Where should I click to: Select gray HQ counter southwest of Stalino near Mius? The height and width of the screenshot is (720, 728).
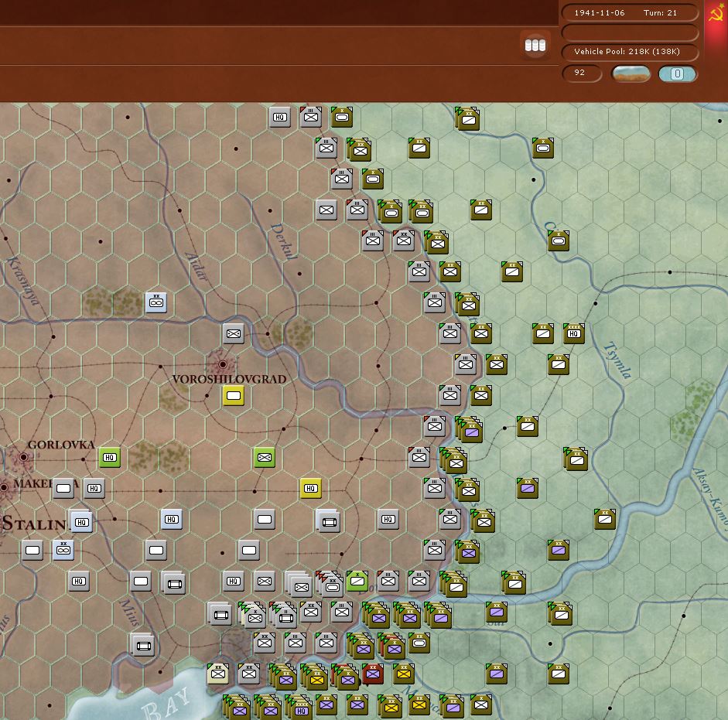[78, 581]
